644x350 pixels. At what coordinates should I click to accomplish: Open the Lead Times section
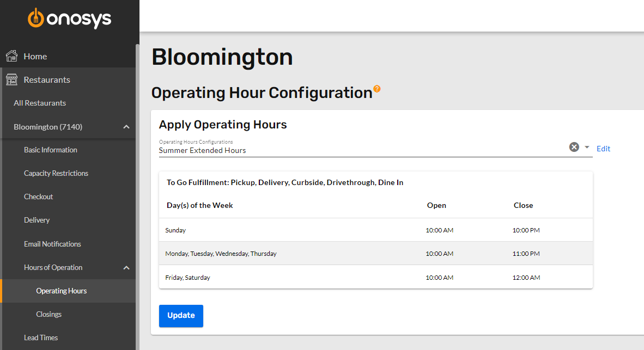[x=40, y=337]
